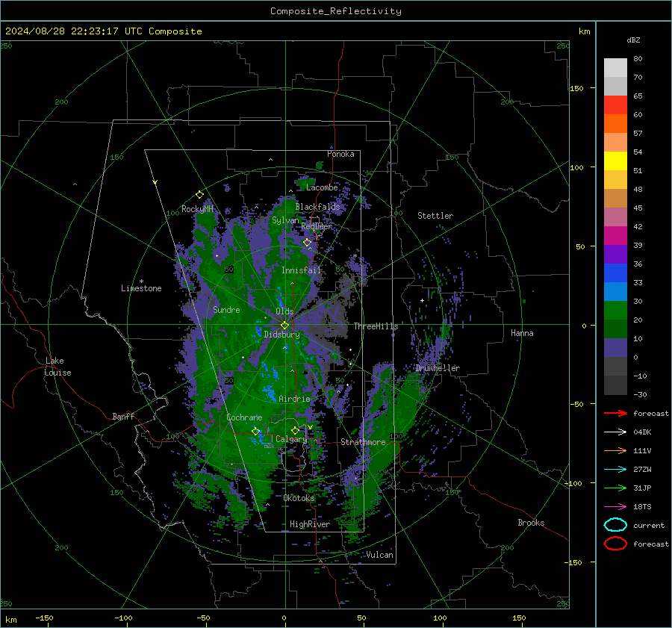This screenshot has width=672, height=628.
Task: Select the orange 111V arrow in legend
Action: click(615, 450)
